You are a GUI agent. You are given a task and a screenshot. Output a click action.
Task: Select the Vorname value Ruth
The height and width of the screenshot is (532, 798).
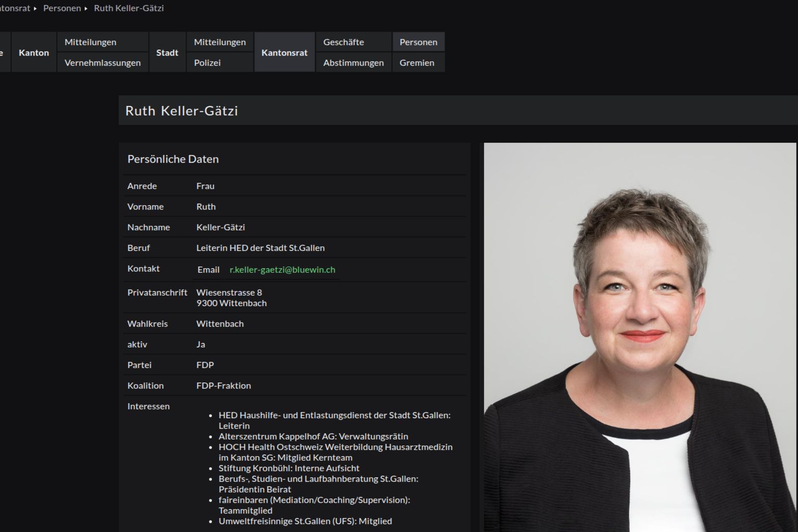pos(206,207)
